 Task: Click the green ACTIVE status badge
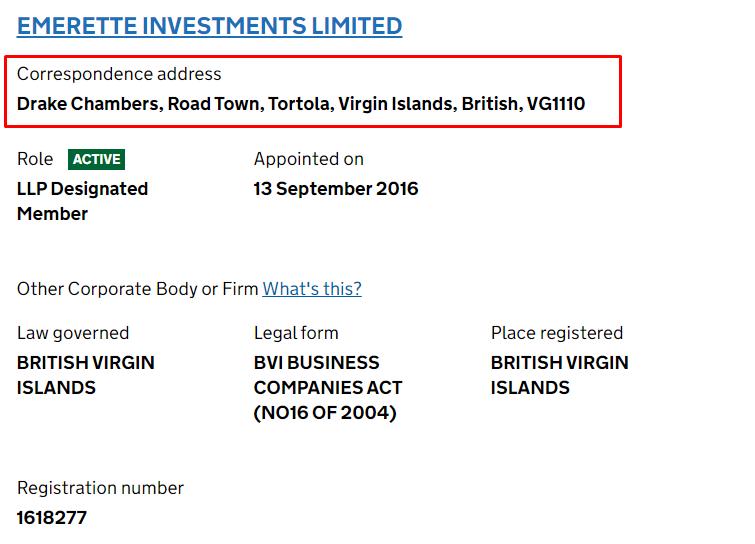[96, 159]
